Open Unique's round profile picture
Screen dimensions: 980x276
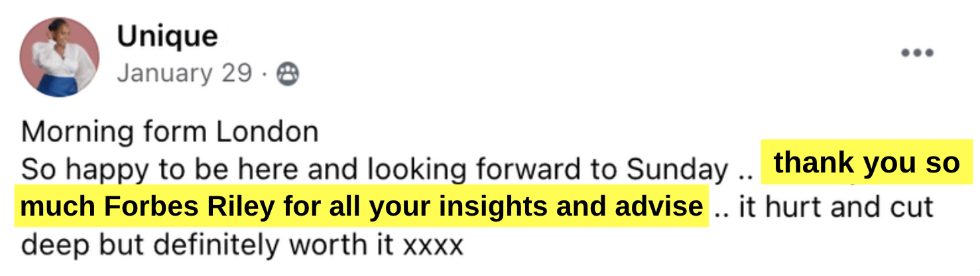click(60, 57)
